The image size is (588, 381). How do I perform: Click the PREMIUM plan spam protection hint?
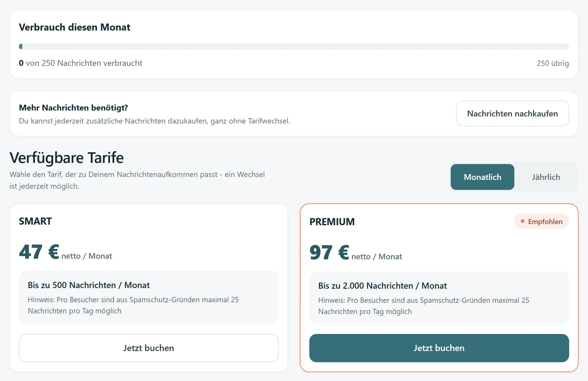[424, 306]
